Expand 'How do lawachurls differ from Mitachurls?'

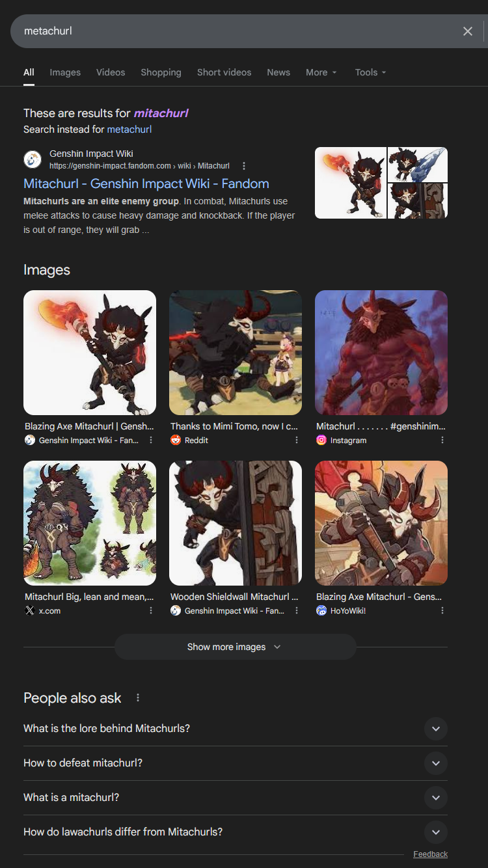tap(236, 832)
